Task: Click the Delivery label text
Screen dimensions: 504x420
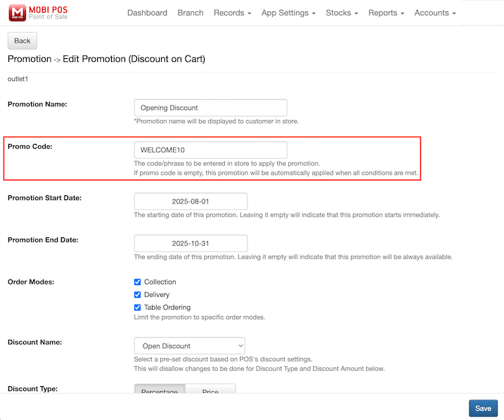Action: [x=157, y=295]
